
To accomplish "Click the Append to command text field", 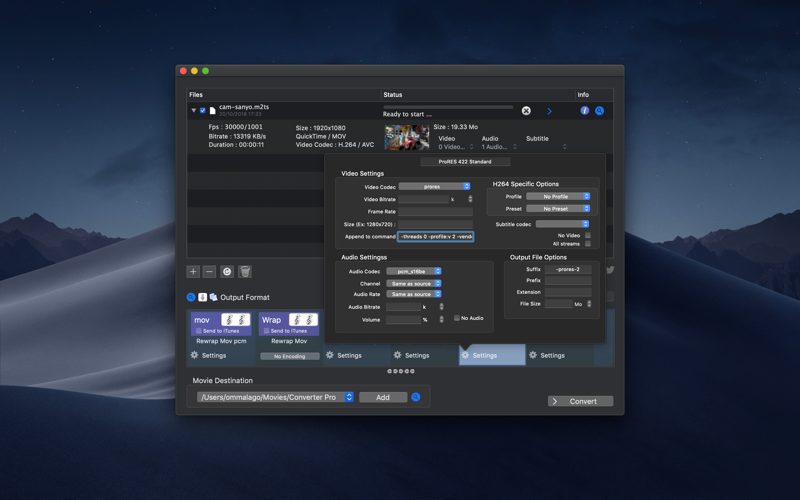I will point(436,237).
